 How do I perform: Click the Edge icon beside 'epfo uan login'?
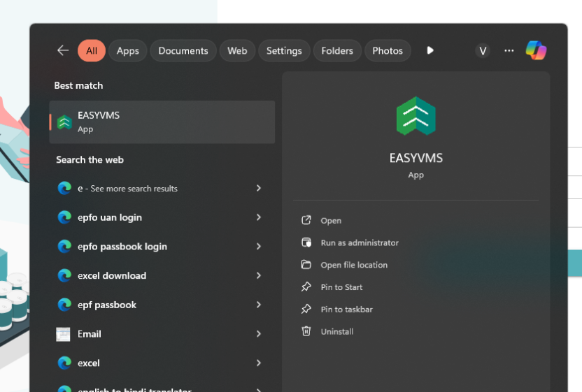[x=64, y=217]
